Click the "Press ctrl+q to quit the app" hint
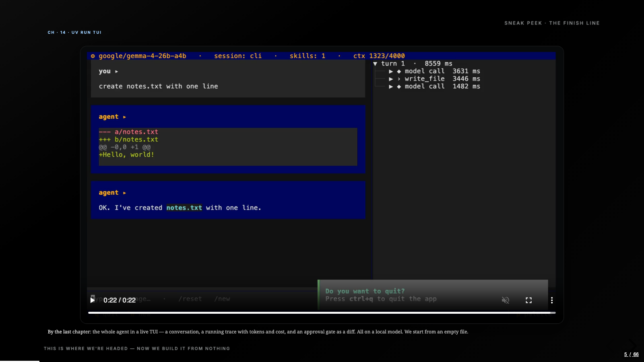The image size is (644, 362). tap(381, 299)
